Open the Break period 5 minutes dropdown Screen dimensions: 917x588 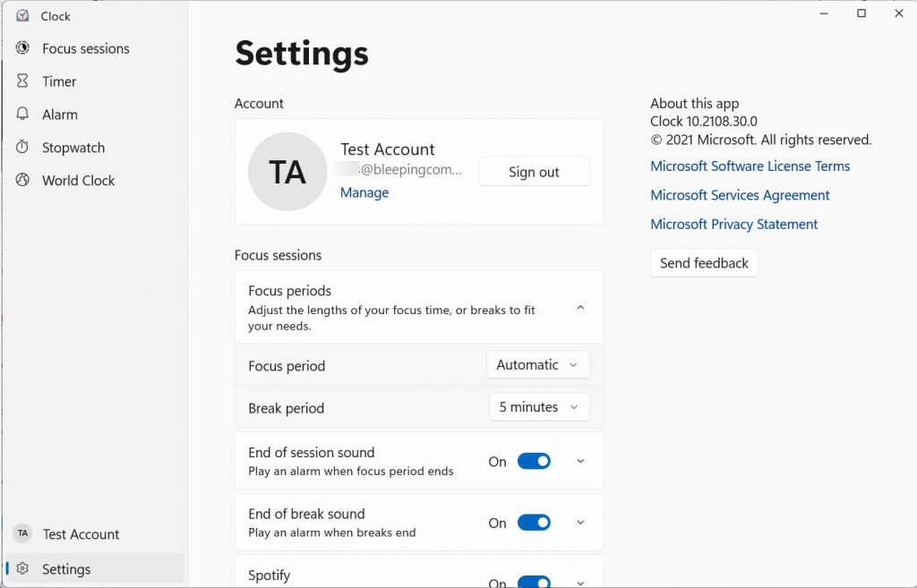539,407
